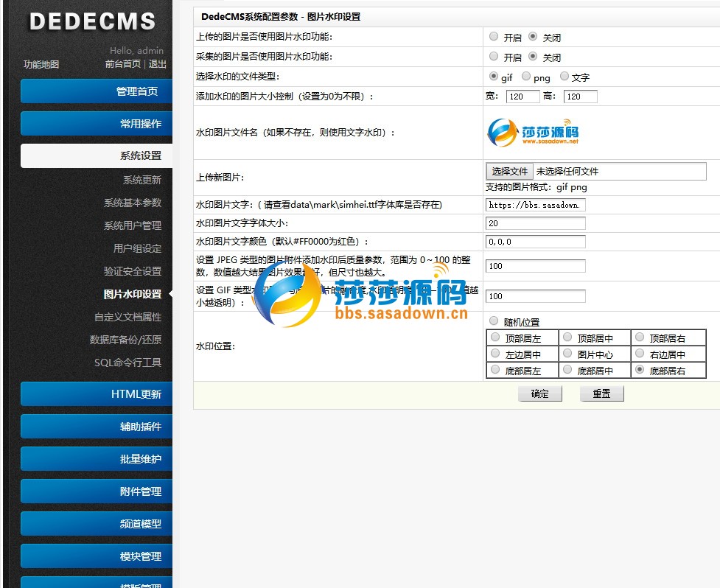Screen dimensions: 720x588
Task: Open 用户组设定 submenu item
Action: pyautogui.click(x=137, y=248)
